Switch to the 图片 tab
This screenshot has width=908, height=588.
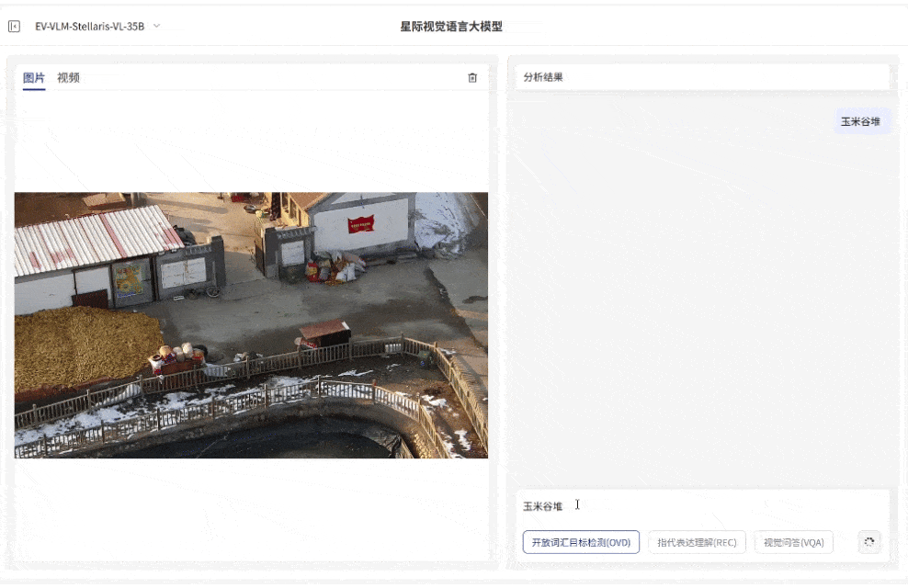(34, 77)
